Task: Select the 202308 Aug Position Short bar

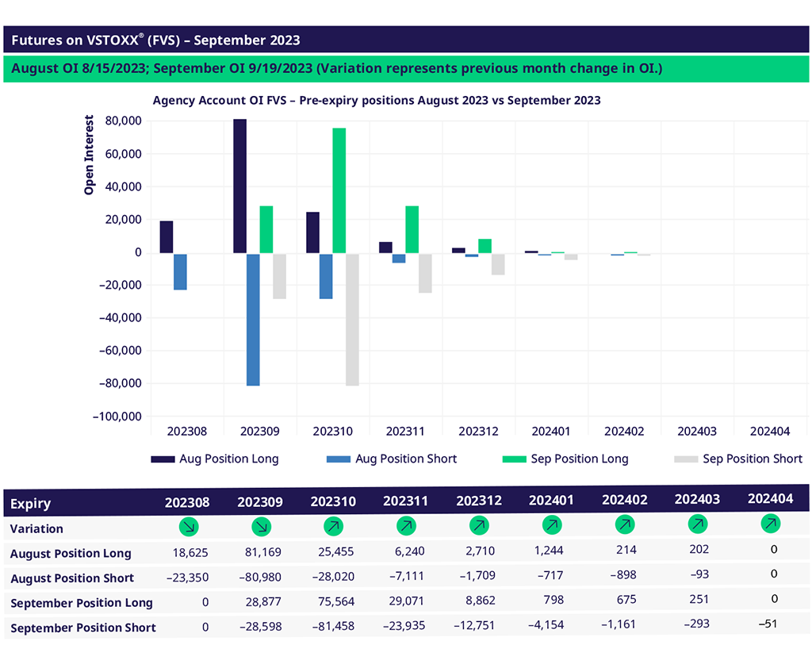Action: [180, 271]
